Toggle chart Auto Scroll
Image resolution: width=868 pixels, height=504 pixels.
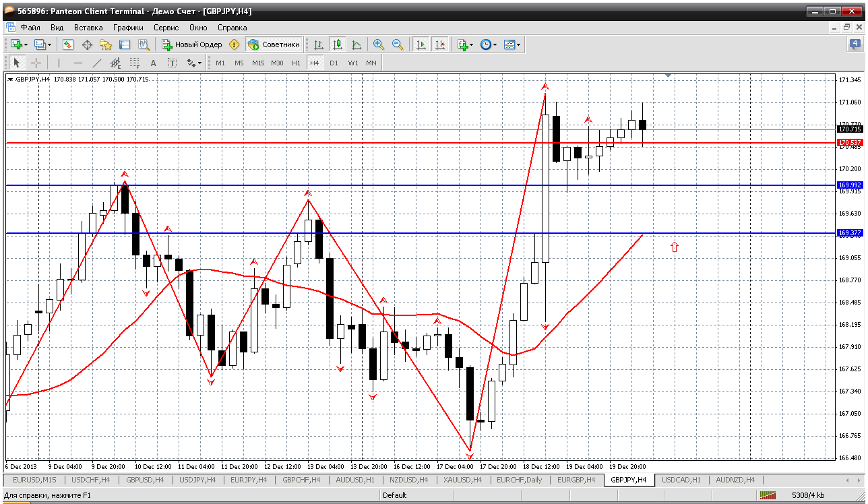[421, 44]
